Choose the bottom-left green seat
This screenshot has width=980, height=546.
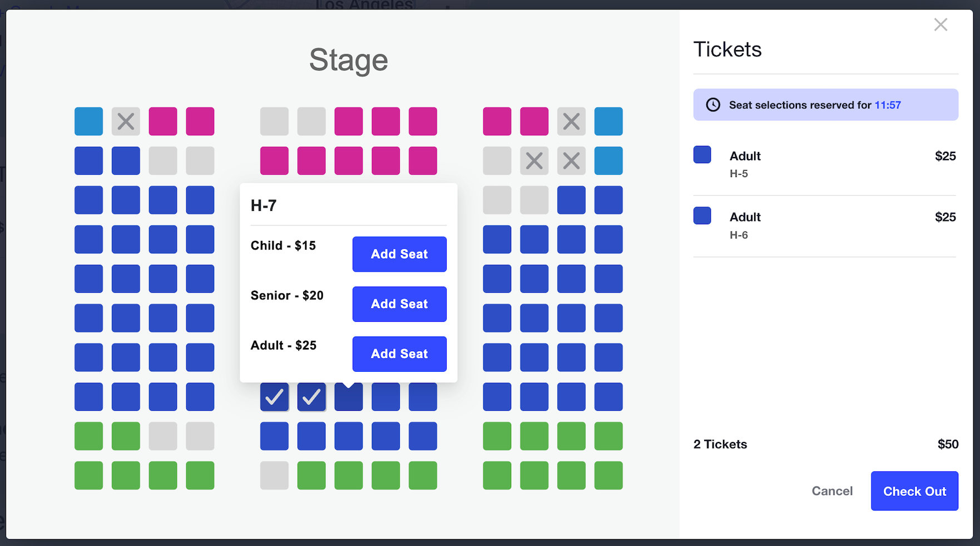coord(89,475)
